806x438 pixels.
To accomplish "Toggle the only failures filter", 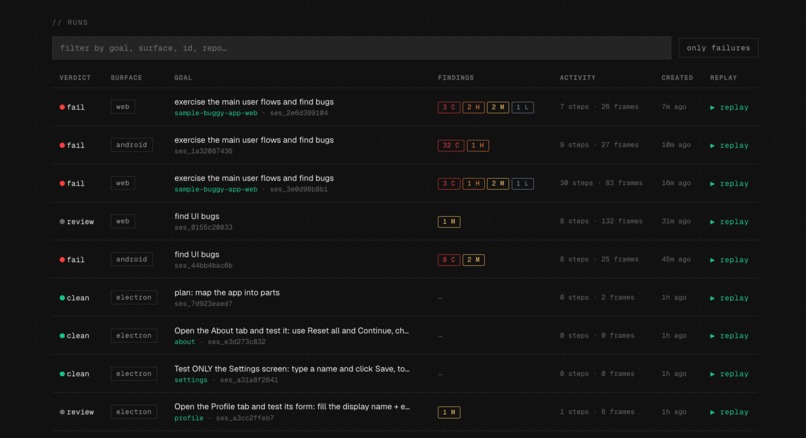I will click(718, 48).
